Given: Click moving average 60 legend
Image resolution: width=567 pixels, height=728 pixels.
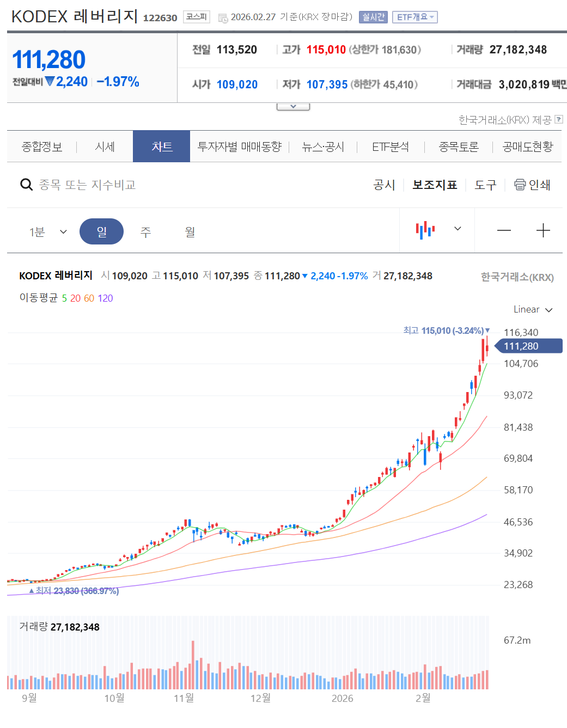Looking at the screenshot, I should click(x=89, y=298).
